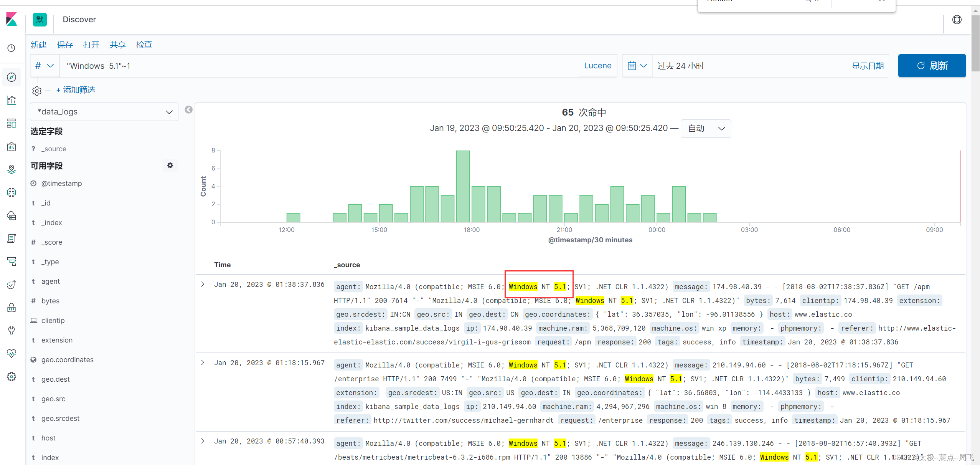Click the 共享 menu item

[x=117, y=45]
